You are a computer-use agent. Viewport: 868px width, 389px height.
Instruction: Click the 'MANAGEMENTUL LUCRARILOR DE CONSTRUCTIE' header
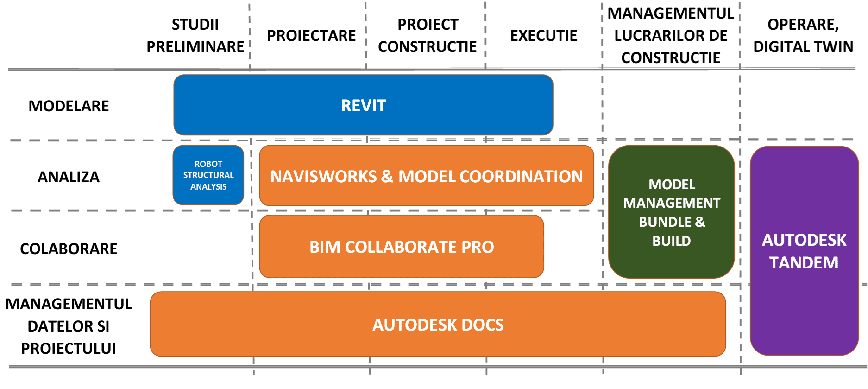(x=671, y=35)
